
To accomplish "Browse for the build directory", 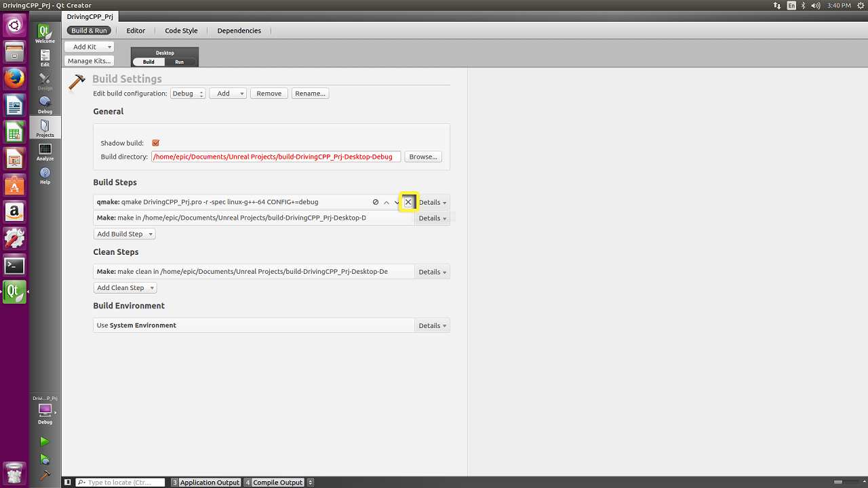I will coord(423,157).
